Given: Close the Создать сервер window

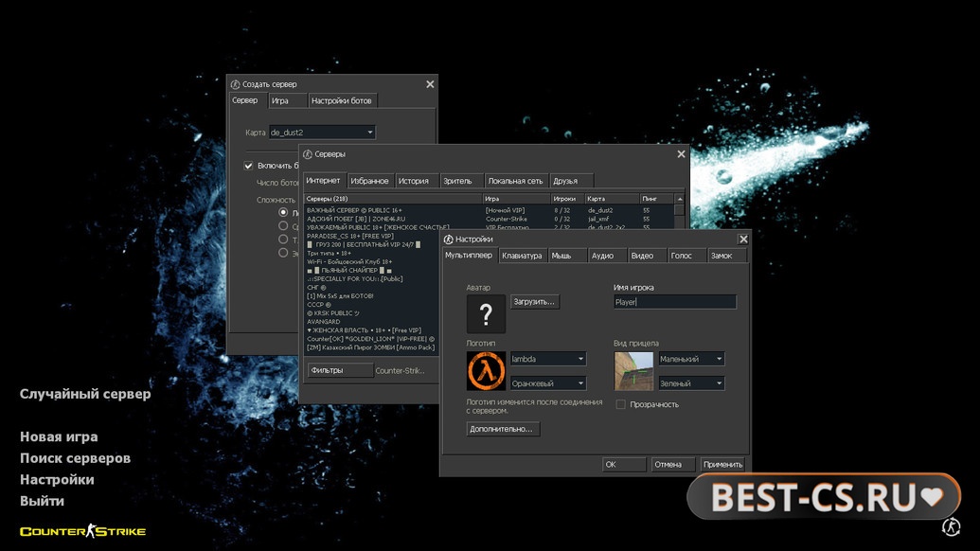Looking at the screenshot, I should [x=430, y=84].
